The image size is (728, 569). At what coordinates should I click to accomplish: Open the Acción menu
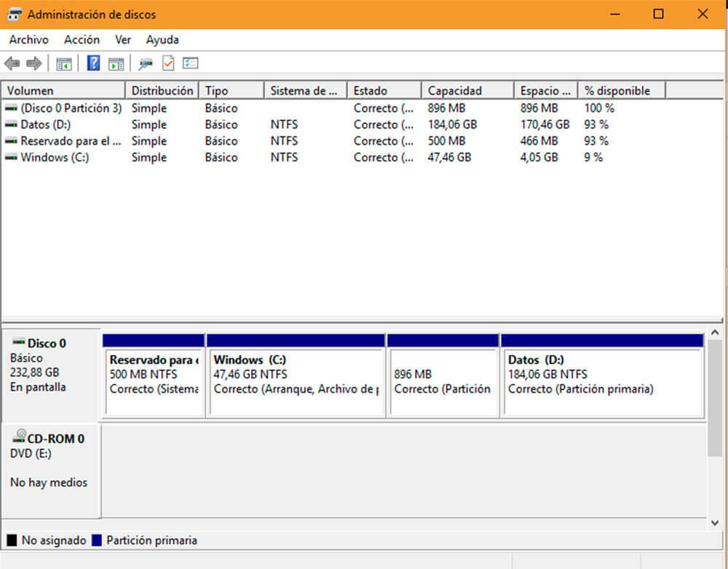[82, 39]
